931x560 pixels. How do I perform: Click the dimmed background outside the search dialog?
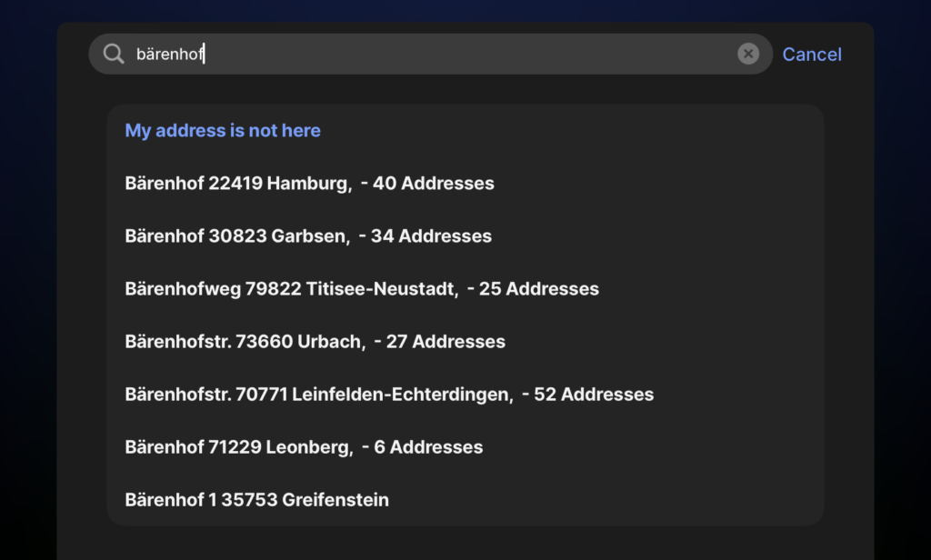click(27, 273)
